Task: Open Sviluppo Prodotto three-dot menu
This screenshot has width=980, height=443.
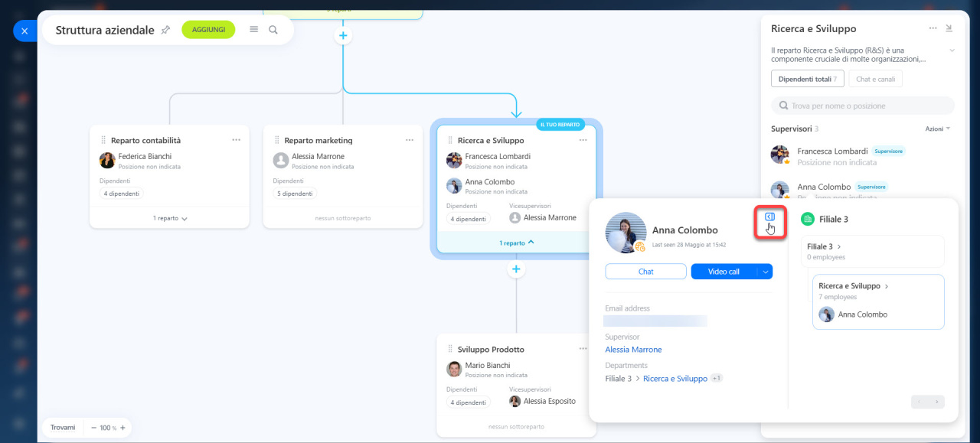Action: (583, 349)
